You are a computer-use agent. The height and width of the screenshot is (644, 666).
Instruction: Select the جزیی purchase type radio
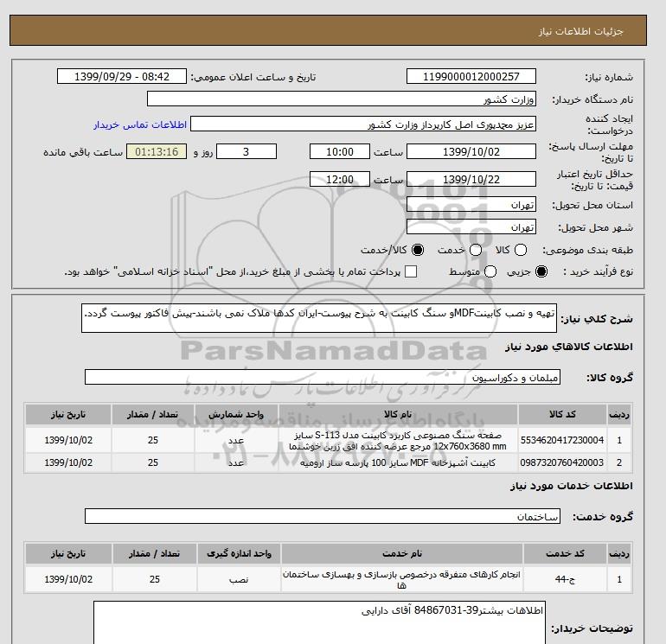541,271
